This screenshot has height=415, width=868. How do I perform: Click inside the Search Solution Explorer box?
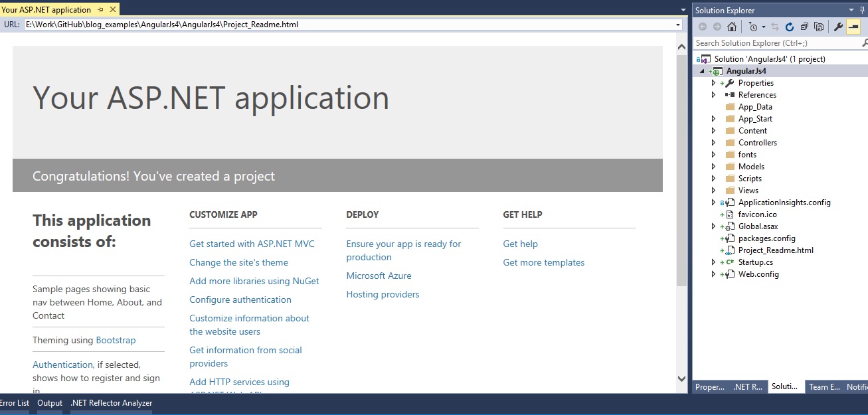point(764,41)
